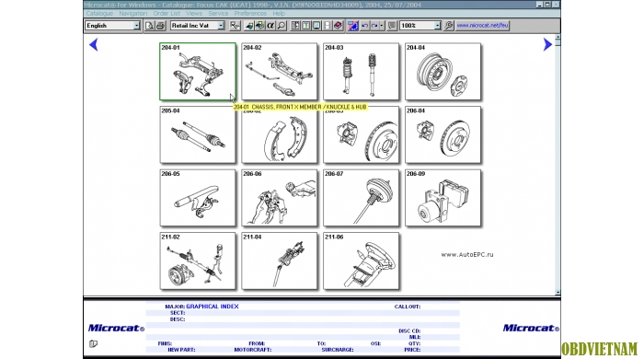This screenshot has height=359, width=644.
Task: Click the small book icon below Microcat logo
Action: 94,343
